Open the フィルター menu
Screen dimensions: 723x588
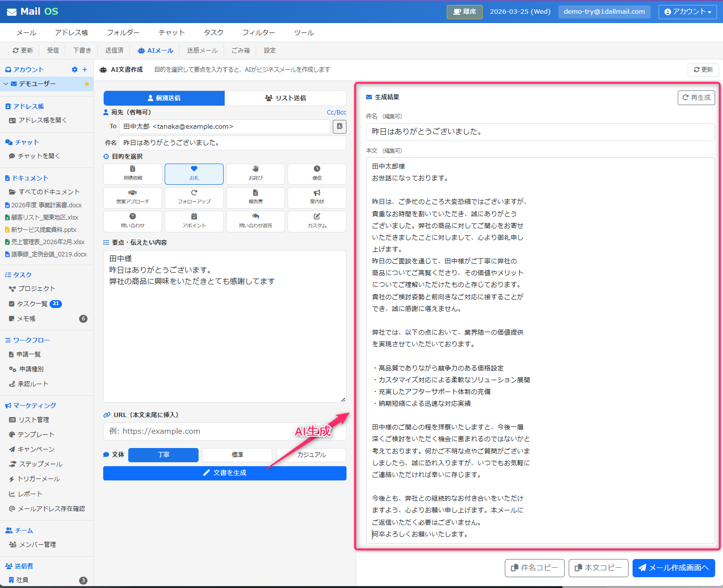pyautogui.click(x=259, y=32)
